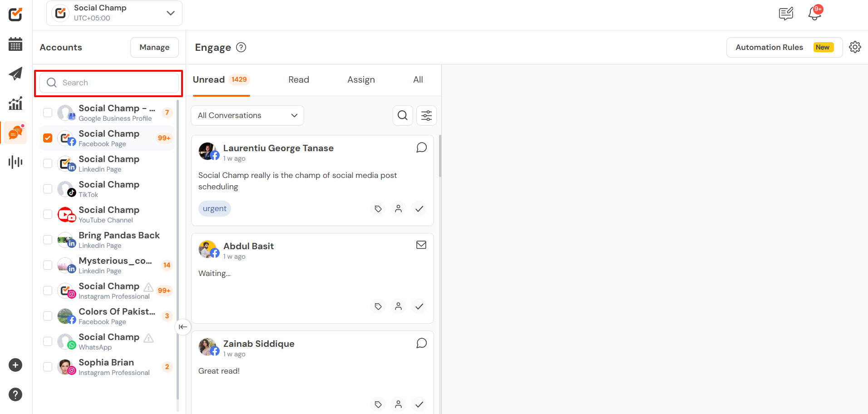Click the tag icon on Laurentiu George Tanase card
This screenshot has height=414, width=868.
tap(378, 209)
